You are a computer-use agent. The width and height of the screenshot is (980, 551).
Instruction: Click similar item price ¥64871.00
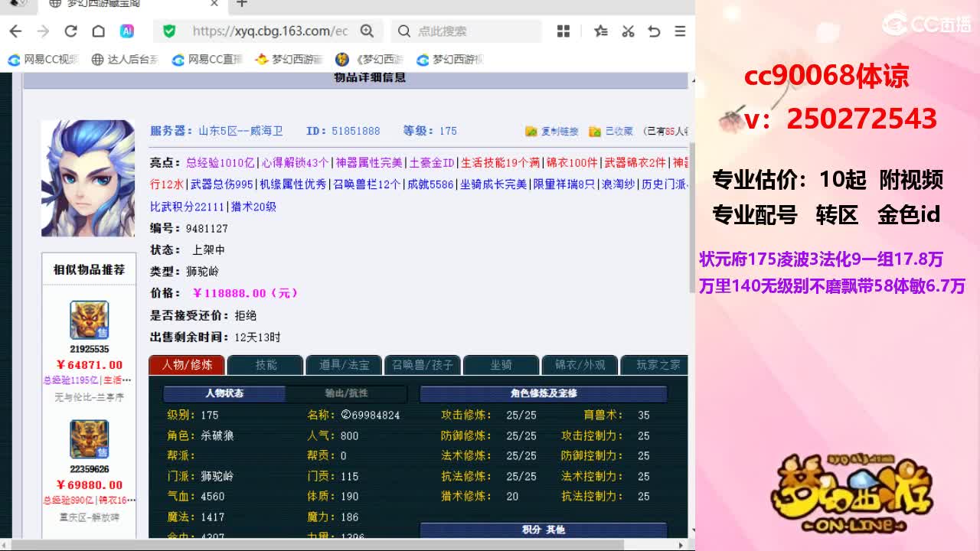click(x=90, y=365)
